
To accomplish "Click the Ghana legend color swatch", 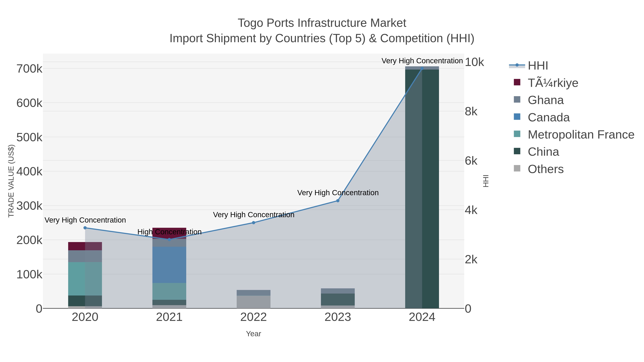I will (517, 99).
